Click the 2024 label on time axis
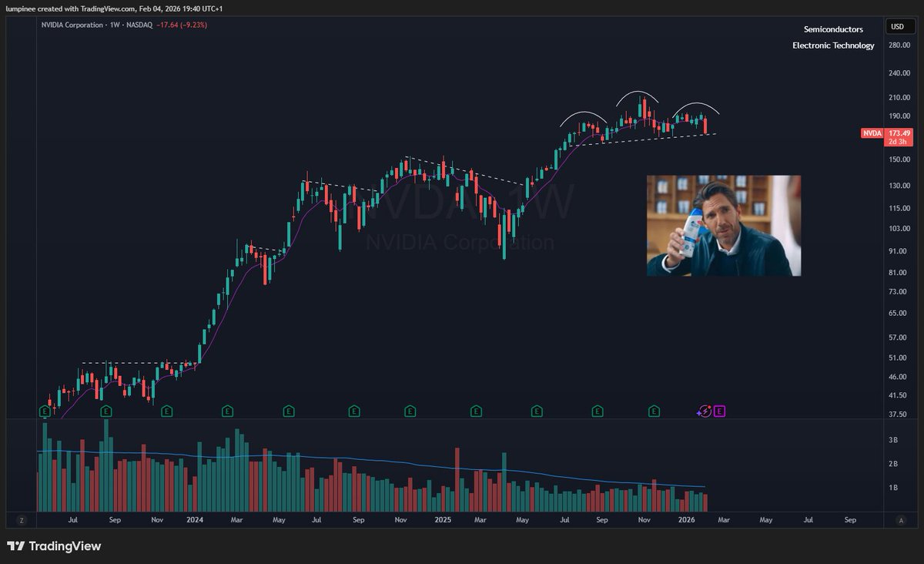The image size is (924, 564). 195,520
